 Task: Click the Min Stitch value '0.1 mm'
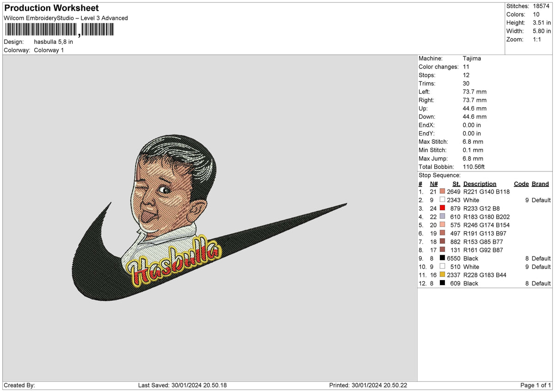[x=473, y=150]
